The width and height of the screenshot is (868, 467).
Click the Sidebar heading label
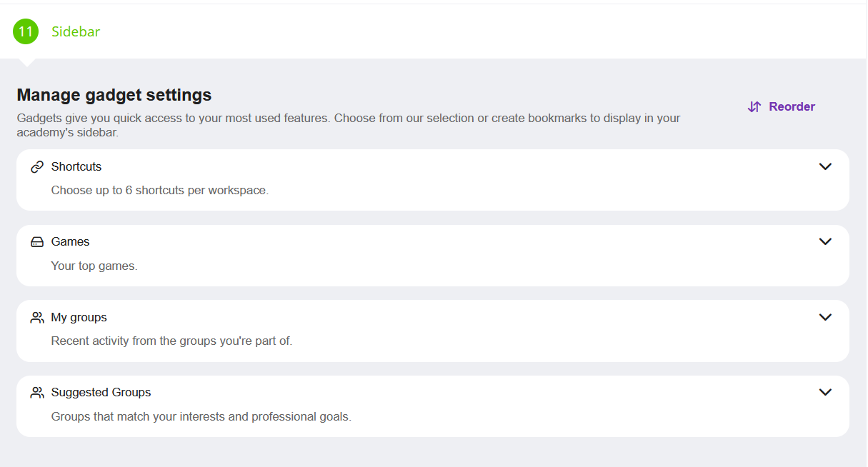(x=75, y=31)
